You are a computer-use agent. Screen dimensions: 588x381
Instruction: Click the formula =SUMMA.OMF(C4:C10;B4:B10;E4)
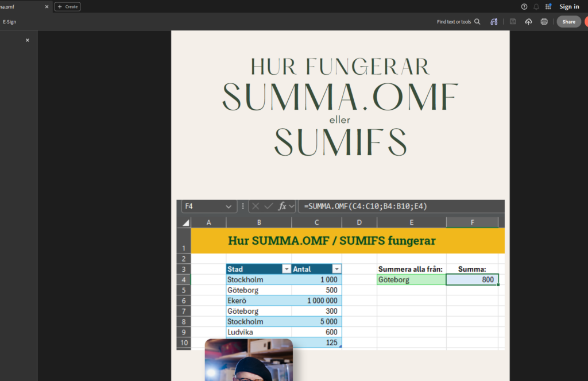(x=365, y=206)
